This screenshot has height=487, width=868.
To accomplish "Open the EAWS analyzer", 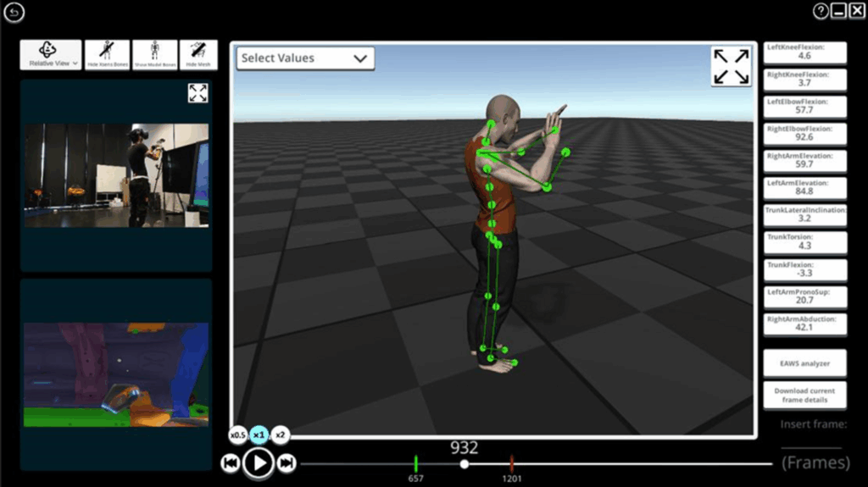I will (x=804, y=363).
